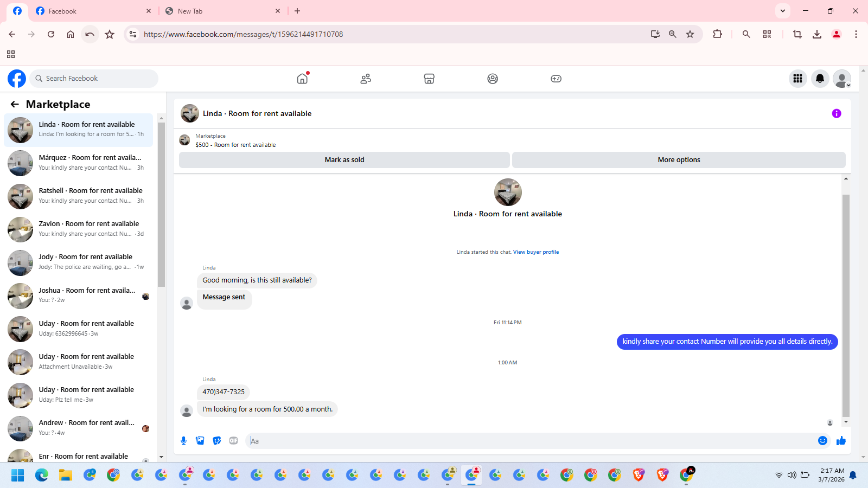Open Uday conversation with Attachment Unavailable
Viewport: 868px width, 488px height.
(x=79, y=362)
